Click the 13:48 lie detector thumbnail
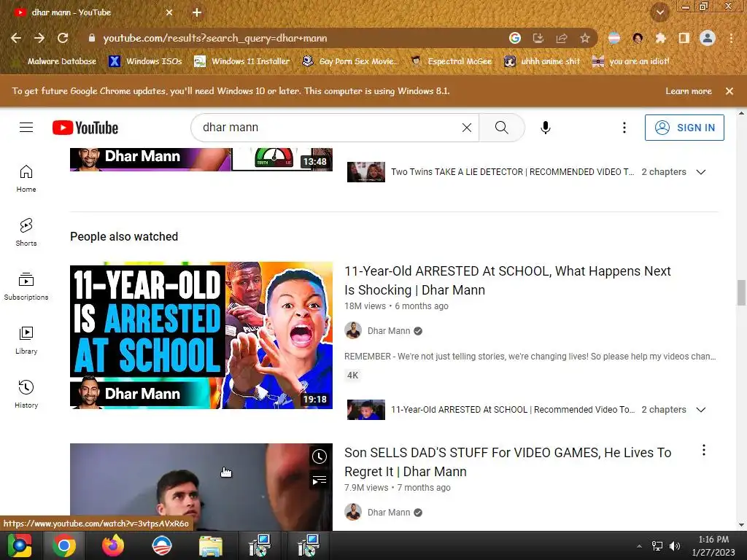 (201, 160)
